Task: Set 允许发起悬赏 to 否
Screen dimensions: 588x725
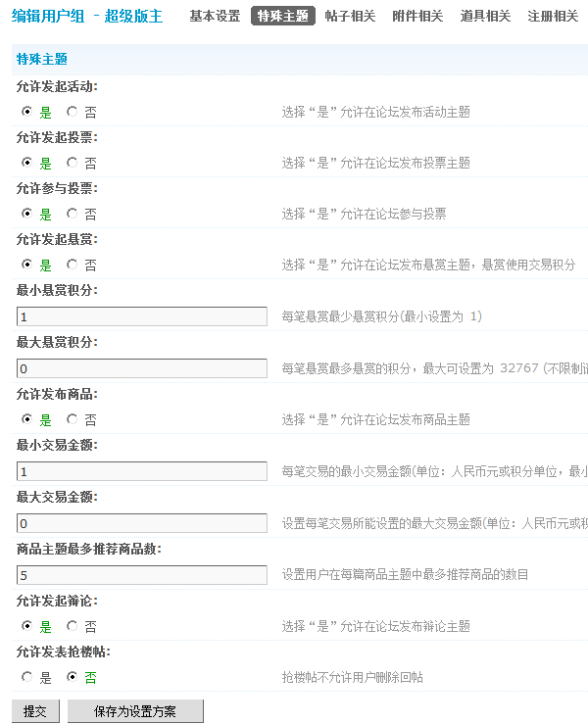Action: point(73,265)
